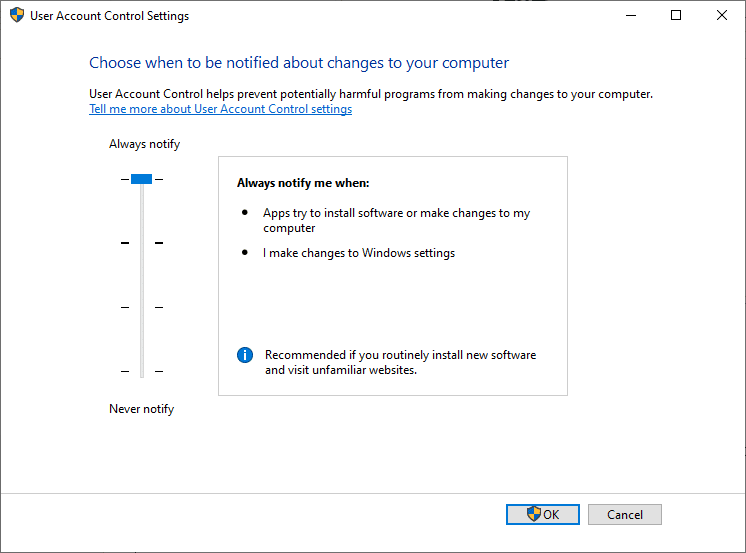Click the blue info icon beside the recommendation
The height and width of the screenshot is (553, 746).
click(x=245, y=355)
